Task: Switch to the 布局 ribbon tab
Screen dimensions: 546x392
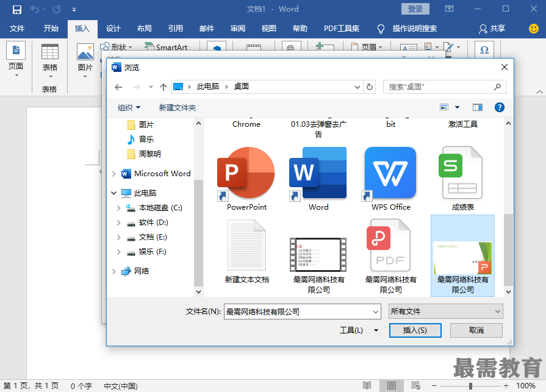Action: click(144, 29)
